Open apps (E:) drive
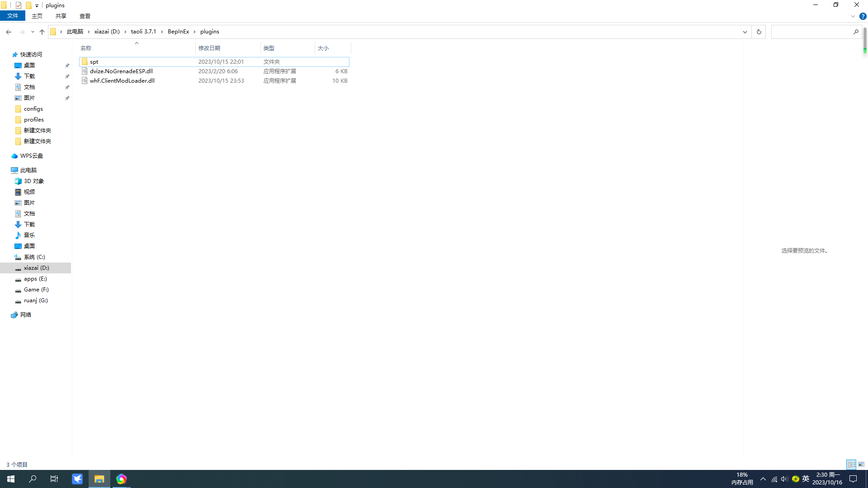Viewport: 868px width, 488px height. click(x=35, y=278)
